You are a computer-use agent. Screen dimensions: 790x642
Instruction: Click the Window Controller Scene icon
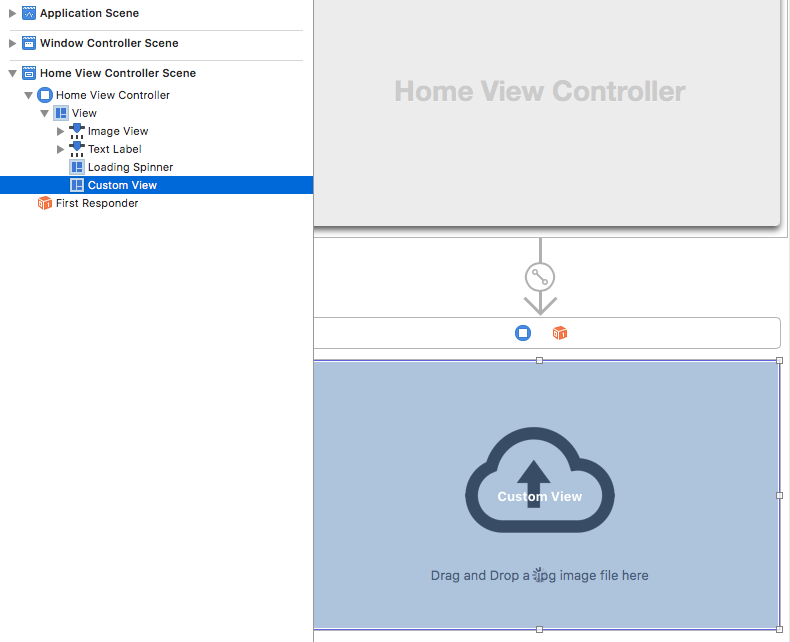pyautogui.click(x=29, y=44)
